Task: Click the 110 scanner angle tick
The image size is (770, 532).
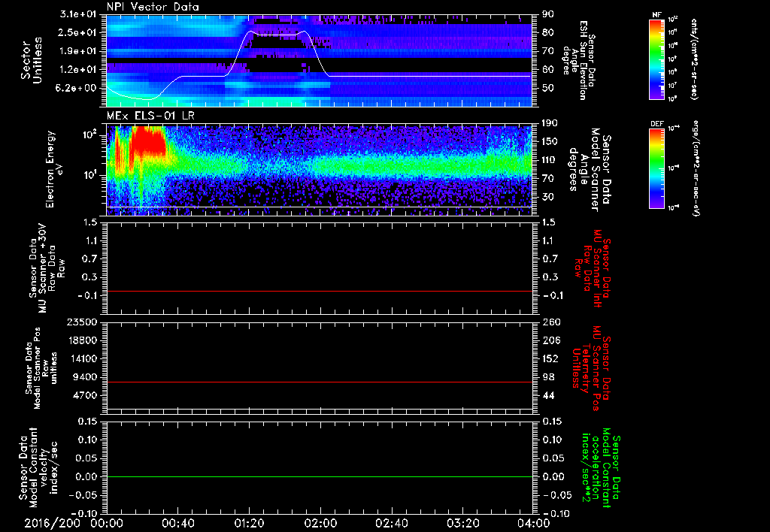Action: click(550, 160)
